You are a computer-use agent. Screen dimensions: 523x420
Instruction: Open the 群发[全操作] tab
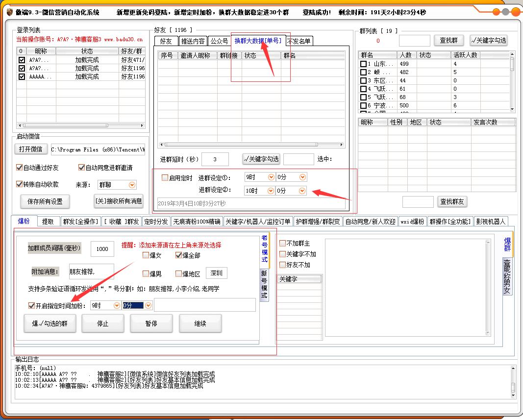coord(81,222)
